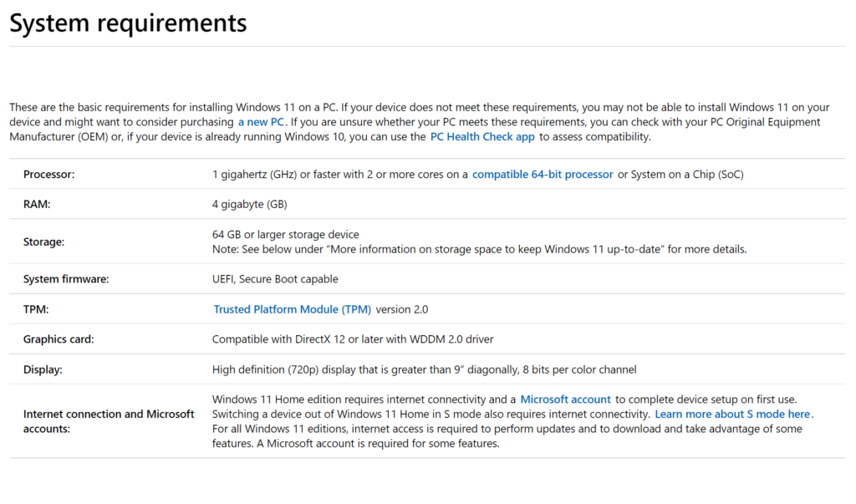Open the 'a new PC' link

tap(261, 122)
